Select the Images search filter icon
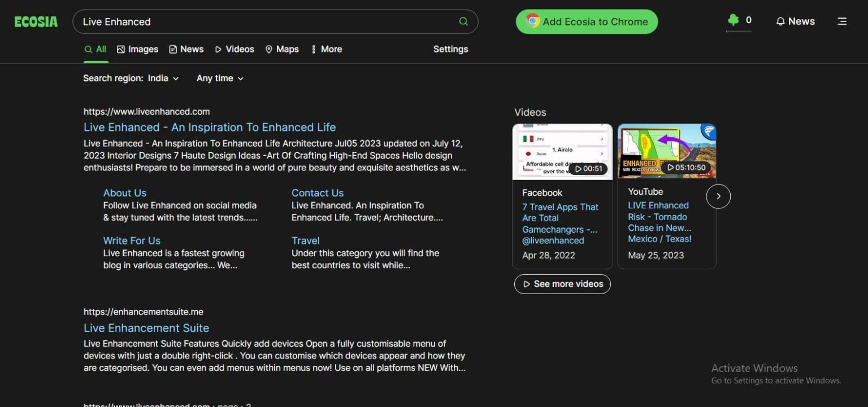868x407 pixels. tap(120, 49)
